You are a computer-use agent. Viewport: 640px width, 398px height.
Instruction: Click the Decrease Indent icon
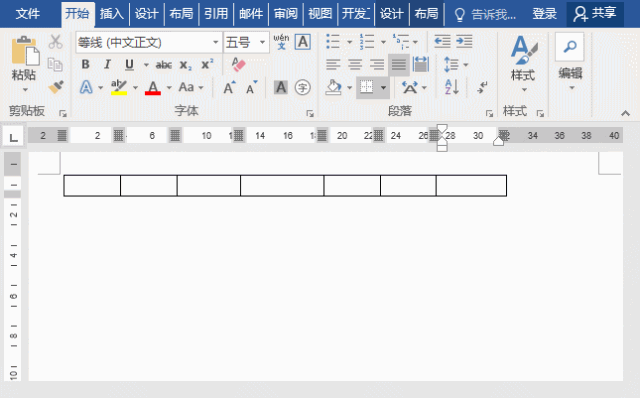click(x=442, y=41)
